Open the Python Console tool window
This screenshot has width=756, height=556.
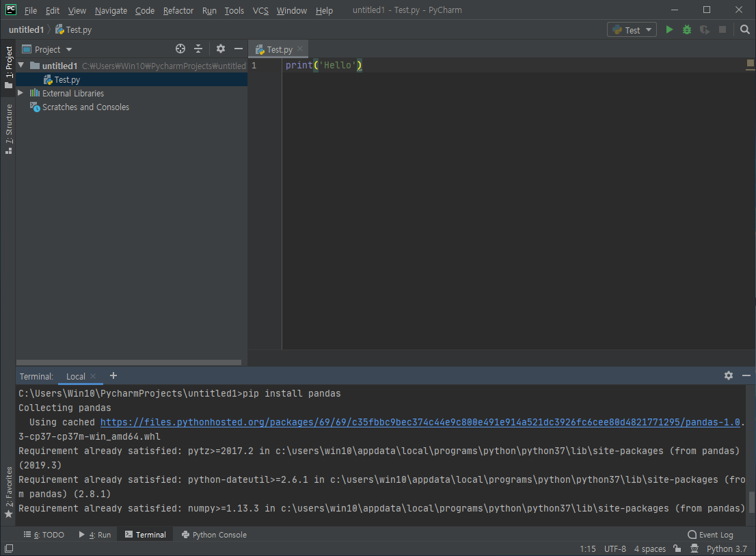tap(214, 534)
